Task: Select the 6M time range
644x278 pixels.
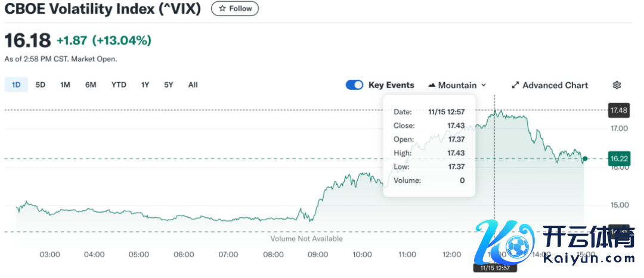Action: [x=91, y=85]
